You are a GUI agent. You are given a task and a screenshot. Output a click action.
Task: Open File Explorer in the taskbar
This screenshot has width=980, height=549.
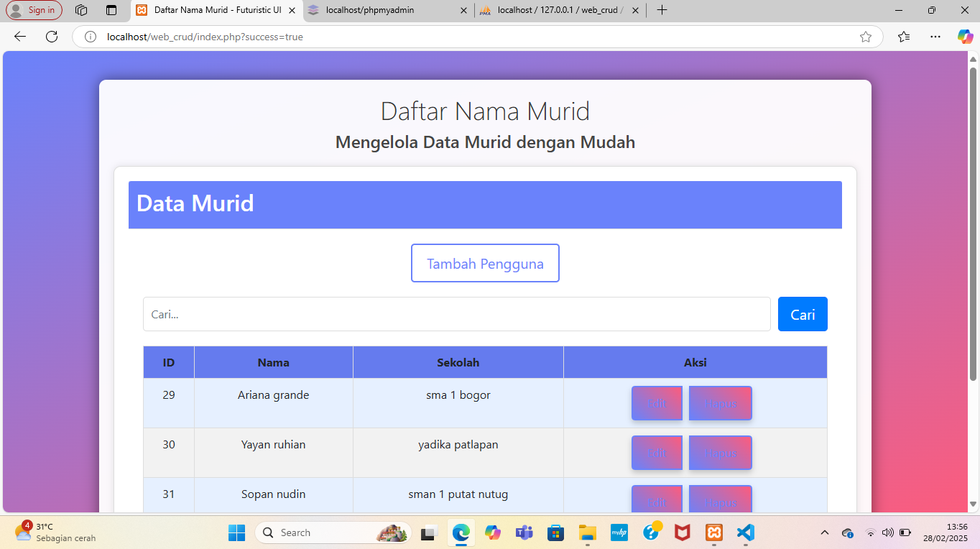pyautogui.click(x=588, y=532)
